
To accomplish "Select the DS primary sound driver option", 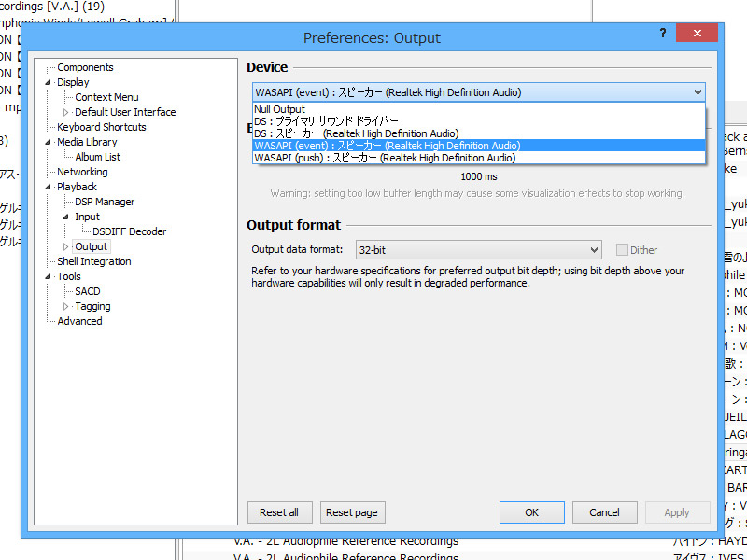I will (326, 121).
